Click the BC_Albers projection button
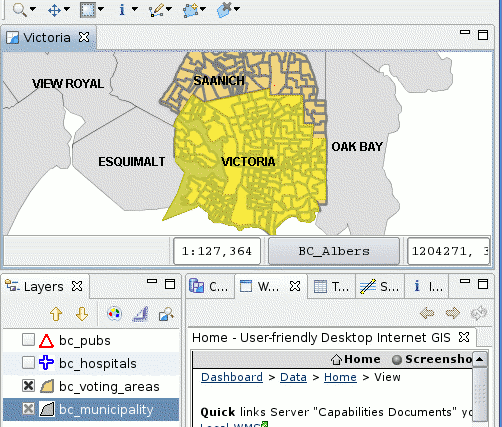 pos(334,251)
